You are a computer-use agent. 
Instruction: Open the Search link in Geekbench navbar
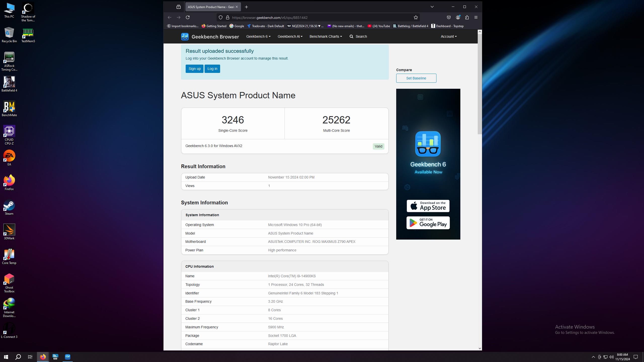358,36
